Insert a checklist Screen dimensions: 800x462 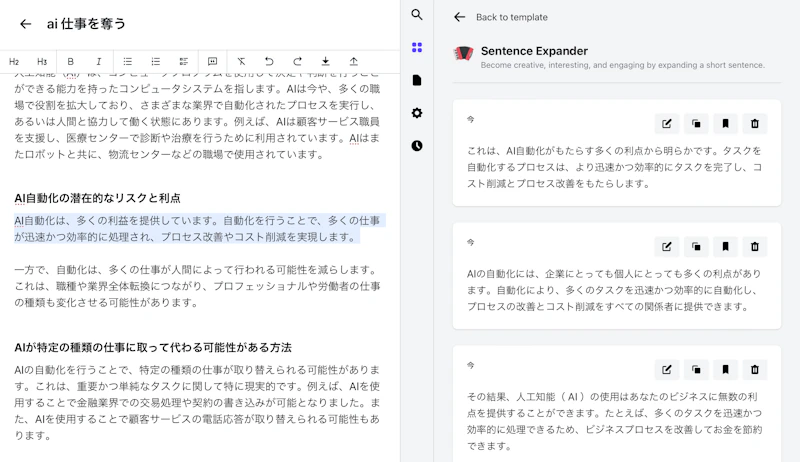pos(184,62)
